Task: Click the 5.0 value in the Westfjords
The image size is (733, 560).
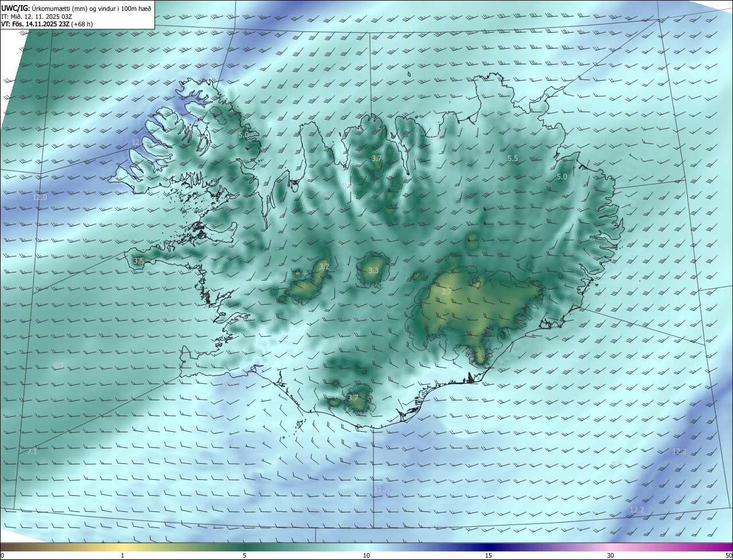Action: [x=243, y=135]
